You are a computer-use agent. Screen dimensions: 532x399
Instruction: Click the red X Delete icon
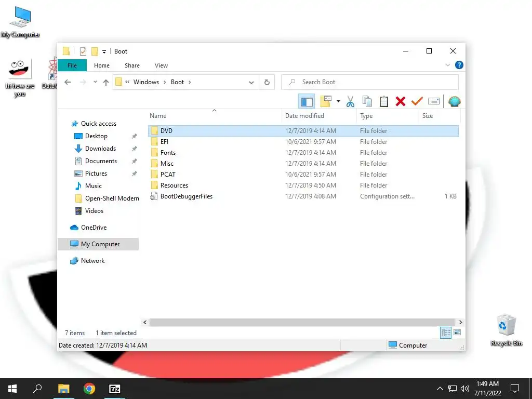pos(401,101)
